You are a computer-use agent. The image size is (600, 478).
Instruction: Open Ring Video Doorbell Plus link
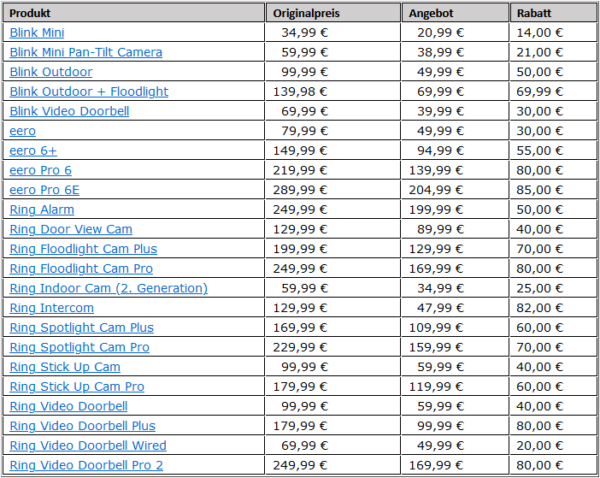83,426
